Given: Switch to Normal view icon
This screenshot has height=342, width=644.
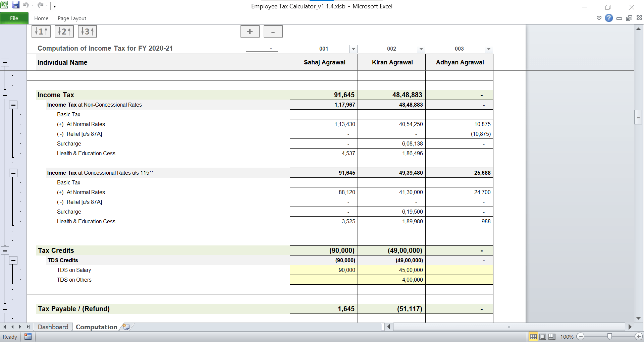Looking at the screenshot, I should (x=533, y=337).
